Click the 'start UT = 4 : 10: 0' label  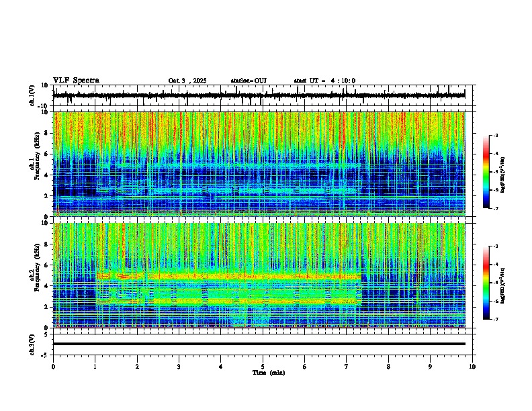tap(324, 81)
